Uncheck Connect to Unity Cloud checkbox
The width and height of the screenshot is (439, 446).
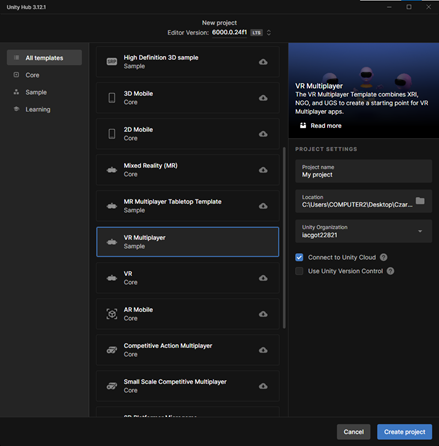299,257
